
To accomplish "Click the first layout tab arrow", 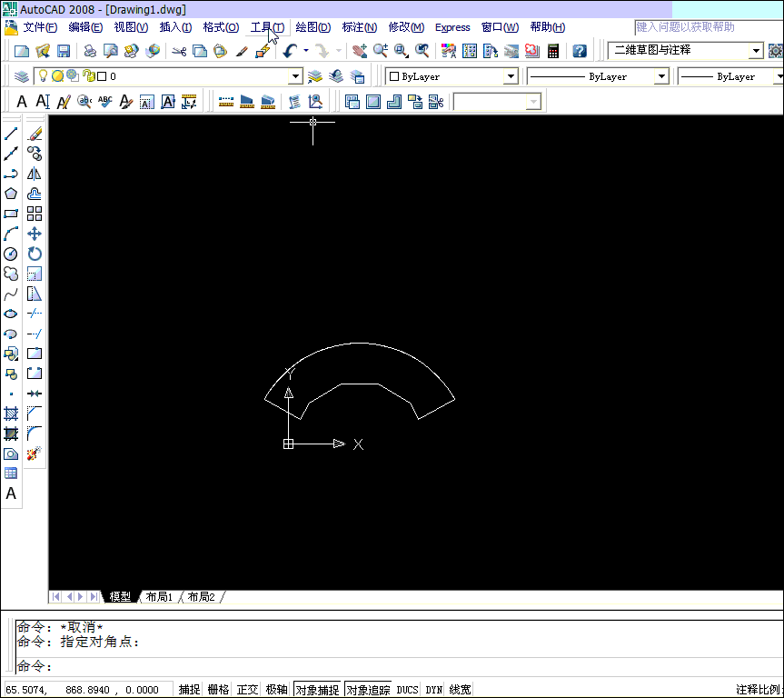I will point(56,596).
